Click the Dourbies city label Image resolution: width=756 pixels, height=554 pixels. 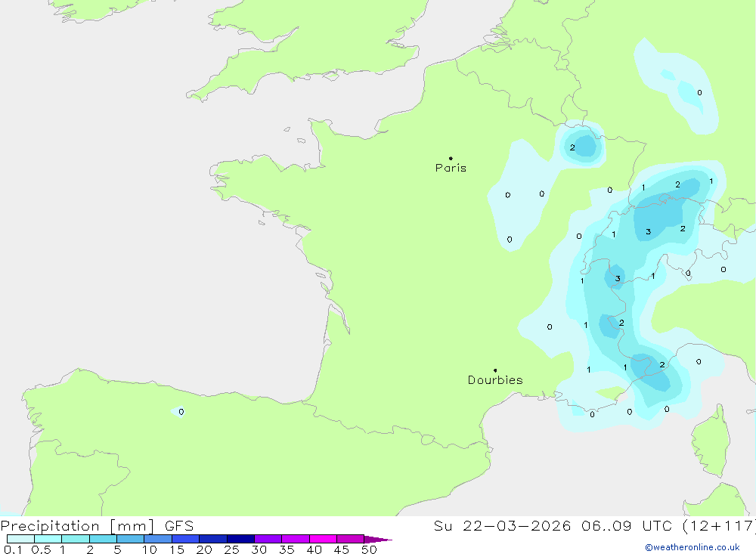(495, 380)
